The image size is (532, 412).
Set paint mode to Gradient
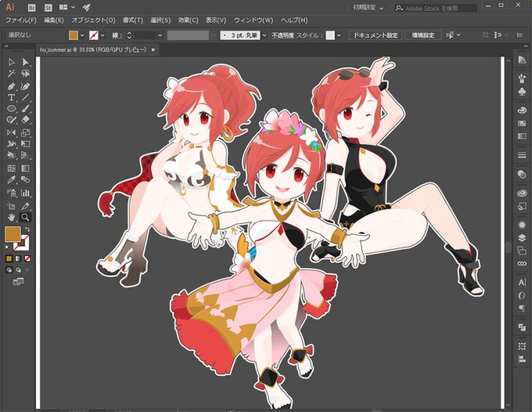click(x=18, y=258)
